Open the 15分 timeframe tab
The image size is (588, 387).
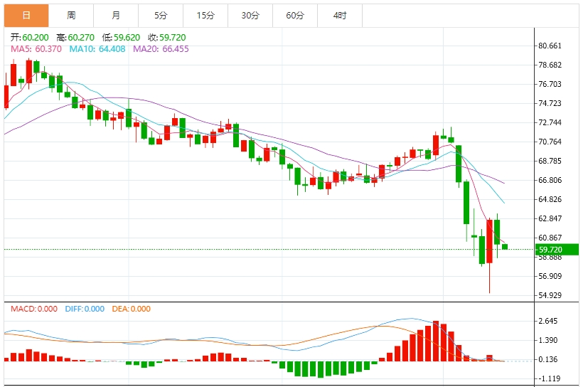point(205,16)
